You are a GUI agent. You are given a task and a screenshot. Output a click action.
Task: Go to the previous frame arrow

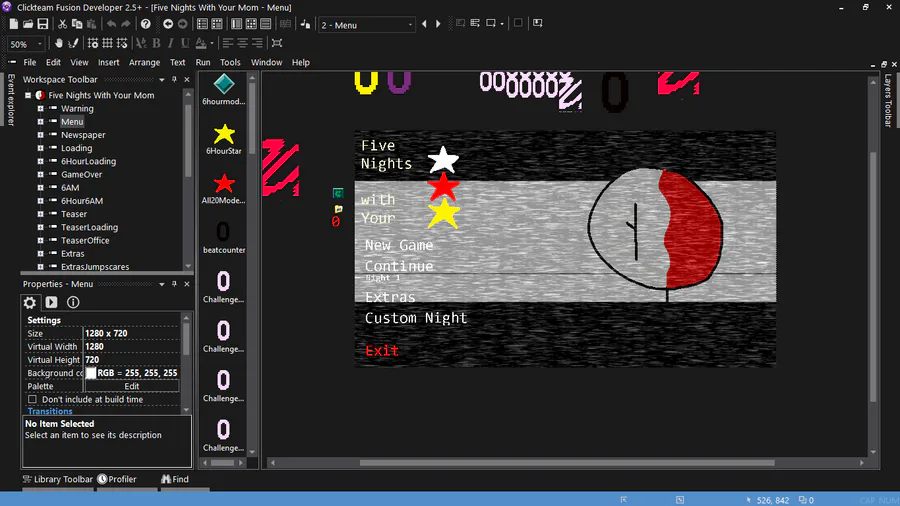click(x=424, y=24)
